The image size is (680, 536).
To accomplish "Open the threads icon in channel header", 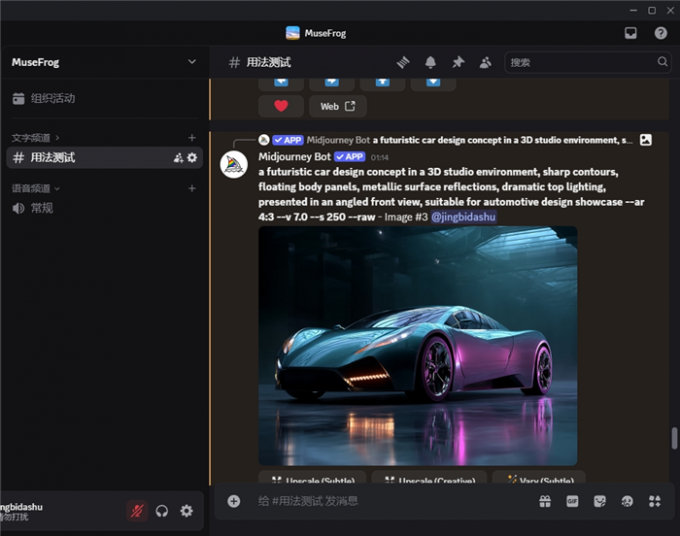I will [403, 62].
